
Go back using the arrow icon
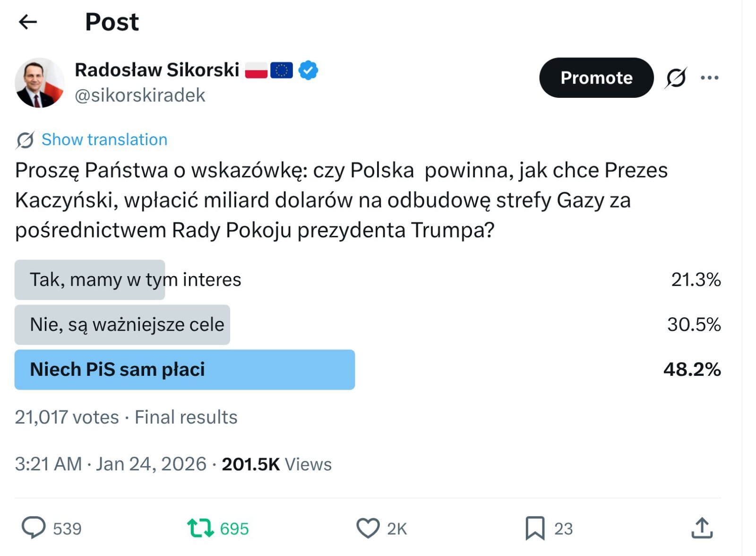[27, 22]
